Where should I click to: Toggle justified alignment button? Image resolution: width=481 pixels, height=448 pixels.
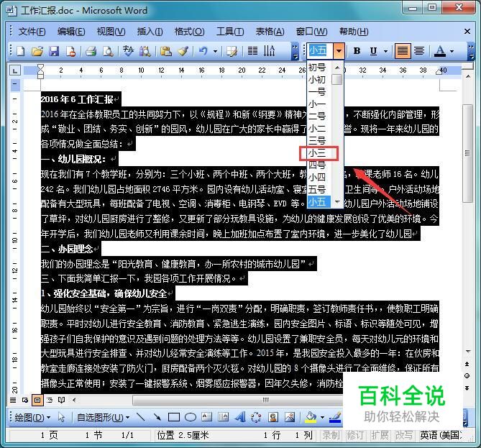402,50
